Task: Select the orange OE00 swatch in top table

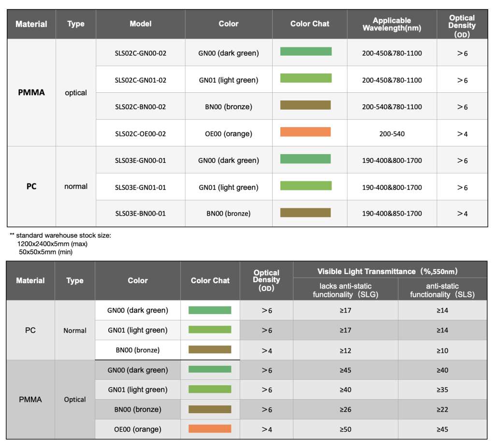Action: coord(306,131)
